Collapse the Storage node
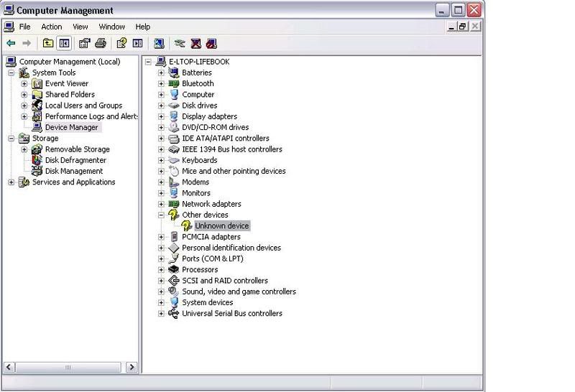The width and height of the screenshot is (575, 392). coord(11,139)
